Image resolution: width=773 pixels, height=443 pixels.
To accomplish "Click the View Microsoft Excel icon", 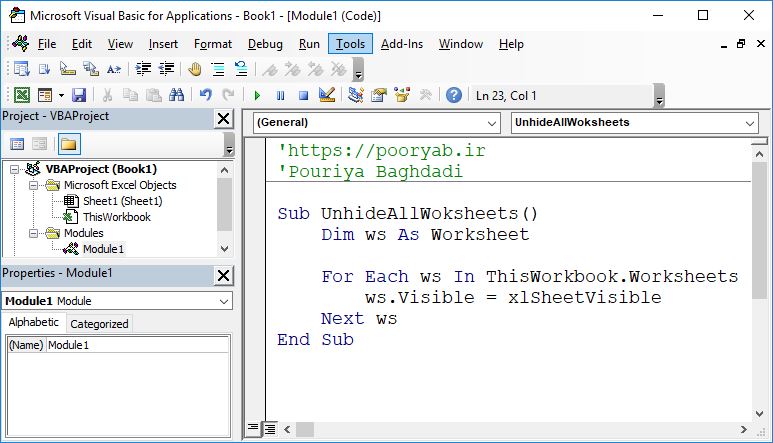I will coord(19,96).
